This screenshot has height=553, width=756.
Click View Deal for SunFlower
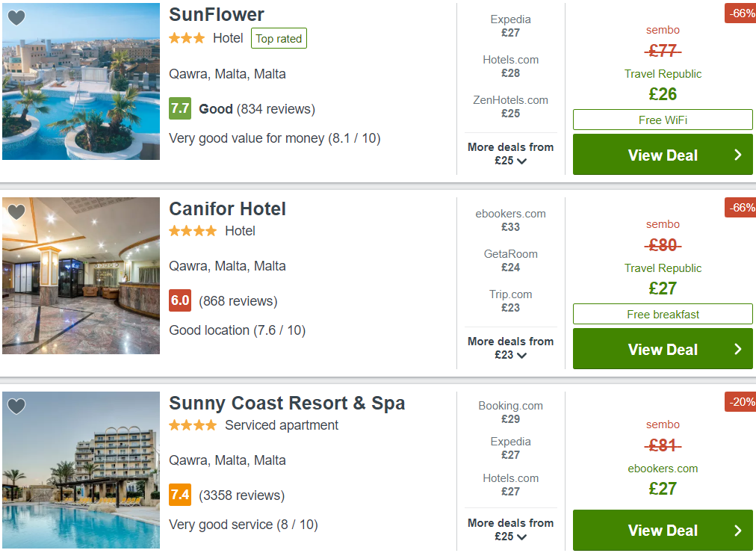point(663,155)
